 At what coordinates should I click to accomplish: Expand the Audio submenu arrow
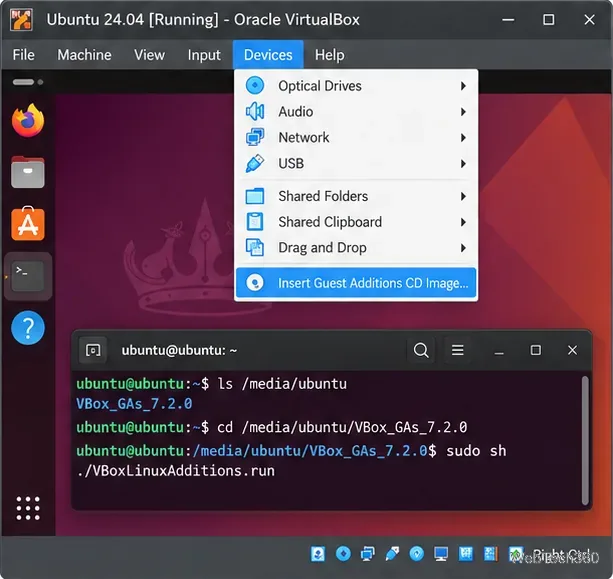coord(463,112)
